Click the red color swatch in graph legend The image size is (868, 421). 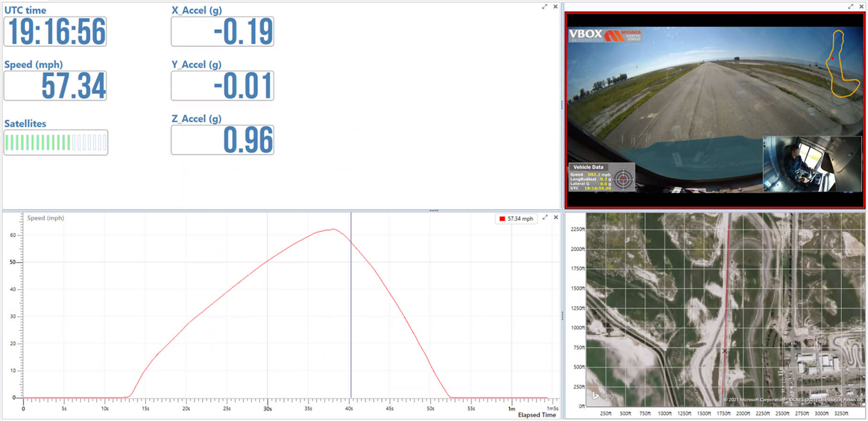[x=502, y=218]
